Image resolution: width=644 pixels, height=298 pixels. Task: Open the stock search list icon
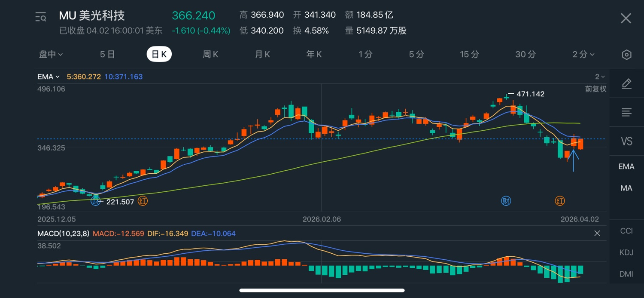click(x=41, y=17)
